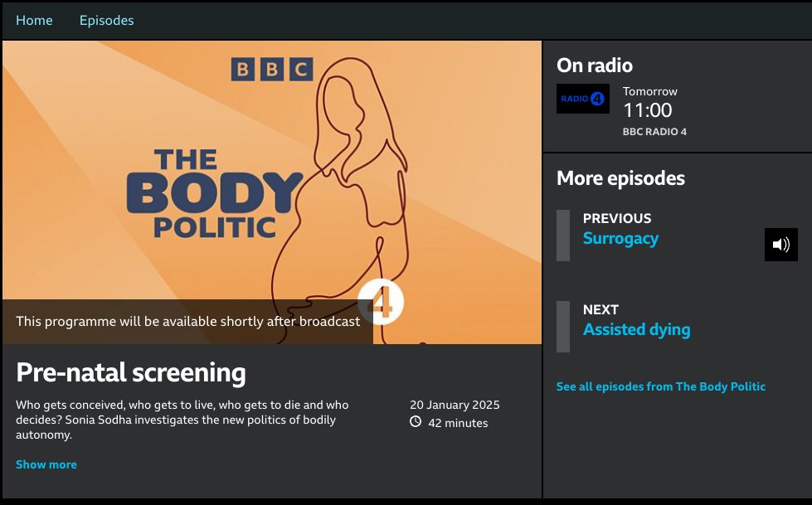Click the NEXT episode label
Image resolution: width=812 pixels, height=505 pixels.
pyautogui.click(x=599, y=309)
